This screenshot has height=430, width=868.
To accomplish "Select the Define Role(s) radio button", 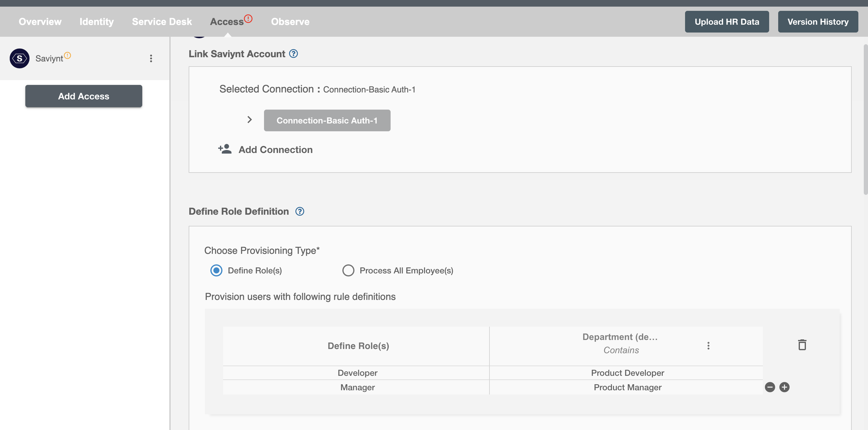I will [216, 270].
